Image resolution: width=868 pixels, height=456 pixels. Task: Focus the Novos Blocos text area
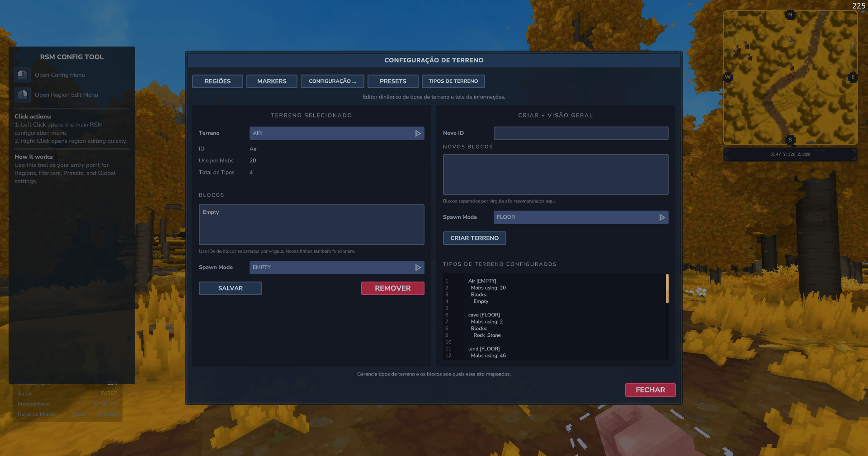556,174
